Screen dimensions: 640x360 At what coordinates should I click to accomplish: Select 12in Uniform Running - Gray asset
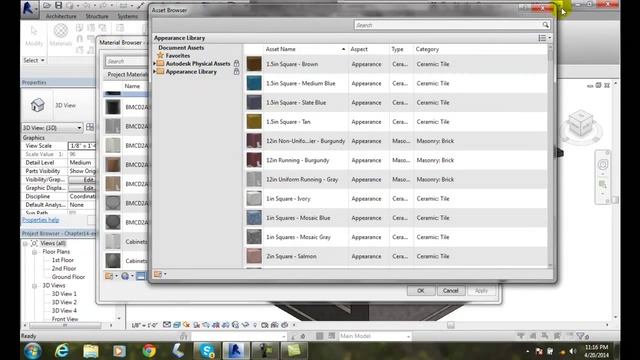point(396,179)
